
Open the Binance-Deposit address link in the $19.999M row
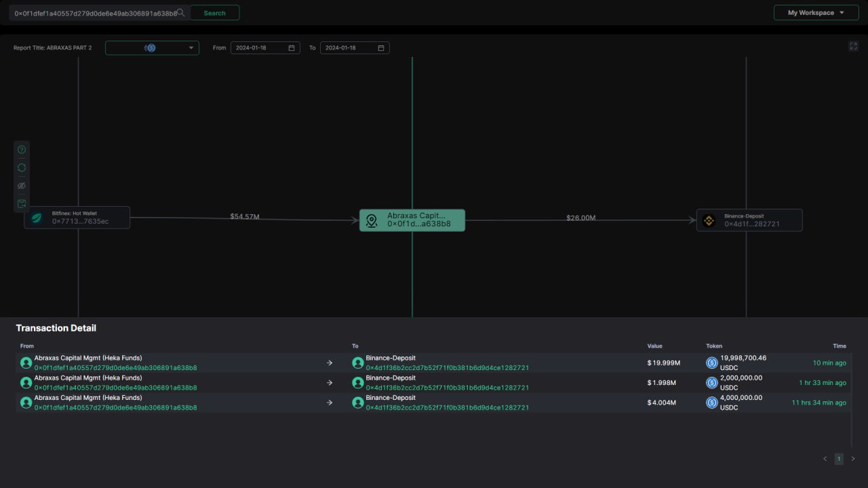(448, 368)
